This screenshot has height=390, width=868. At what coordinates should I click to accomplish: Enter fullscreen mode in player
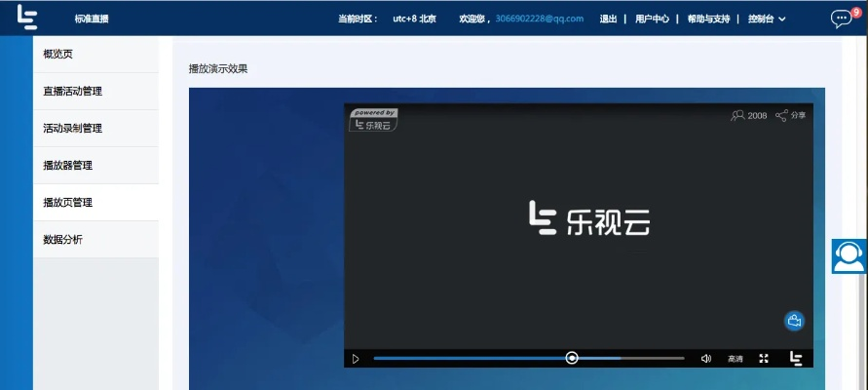point(764,359)
